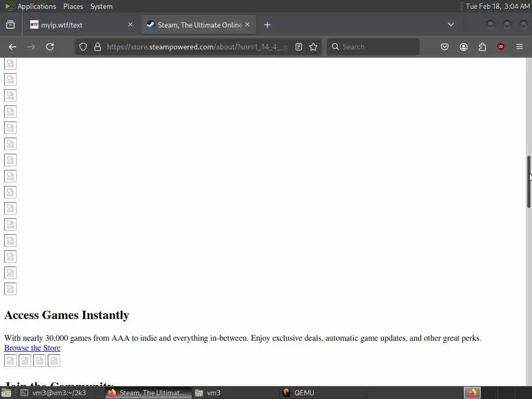Bookmark this page with the star icon

point(313,47)
